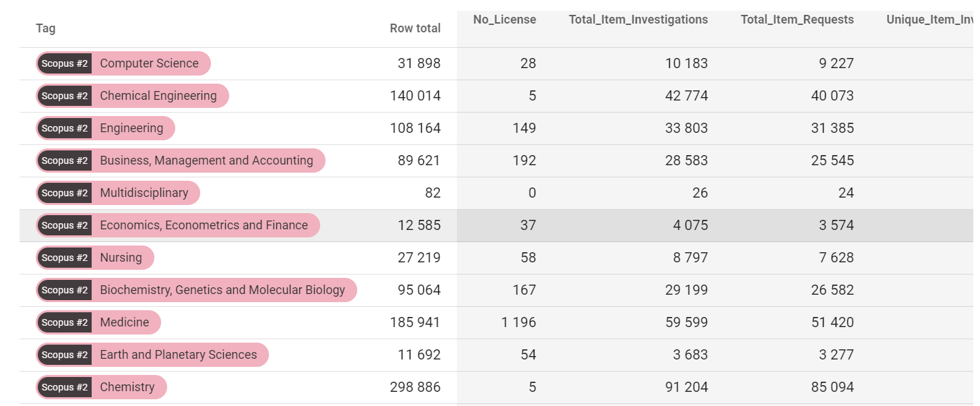Click Chemical Engineering row total 140 014
The width and height of the screenshot is (980, 406).
(x=415, y=96)
